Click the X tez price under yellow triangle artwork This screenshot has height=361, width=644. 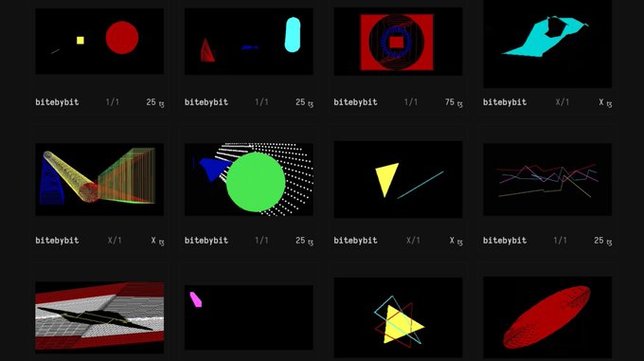pos(456,241)
